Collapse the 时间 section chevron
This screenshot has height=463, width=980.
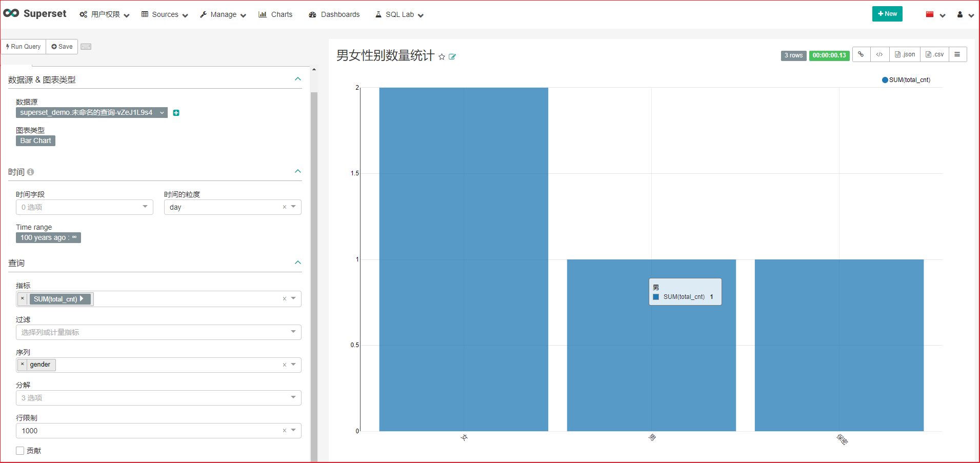[x=298, y=171]
